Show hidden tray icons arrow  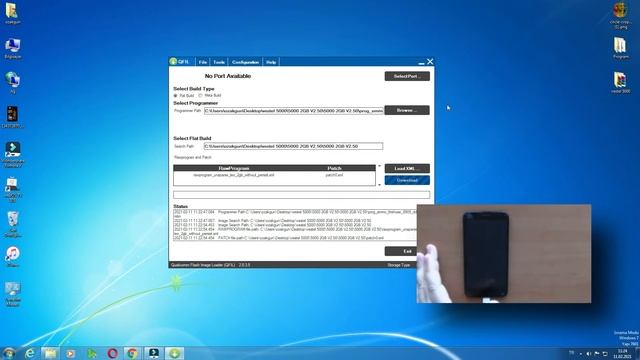[x=581, y=353]
